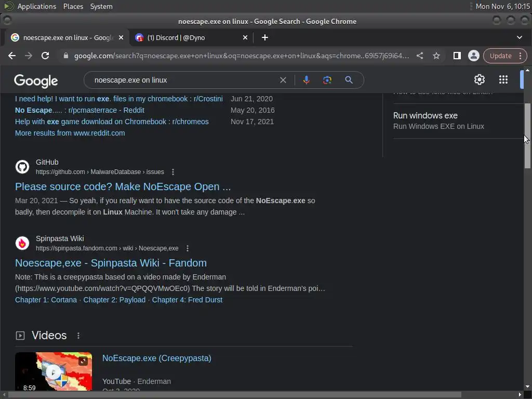Viewport: 532px width, 399px height.
Task: Click 'Nov 17, 2021' date text
Action: coord(252,122)
